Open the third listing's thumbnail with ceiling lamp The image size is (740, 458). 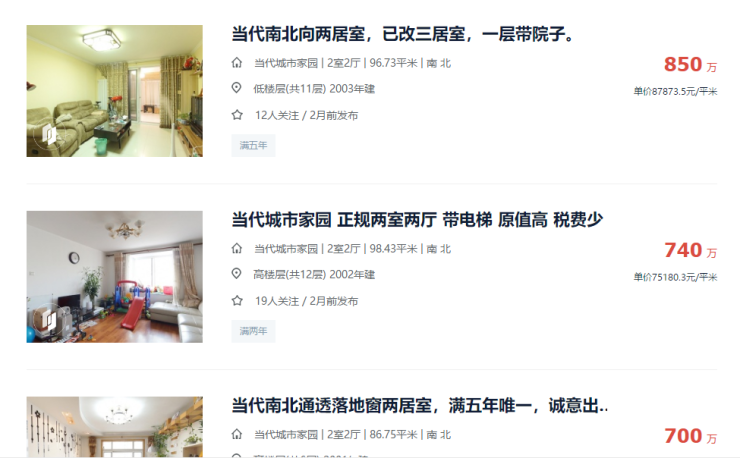tap(115, 427)
